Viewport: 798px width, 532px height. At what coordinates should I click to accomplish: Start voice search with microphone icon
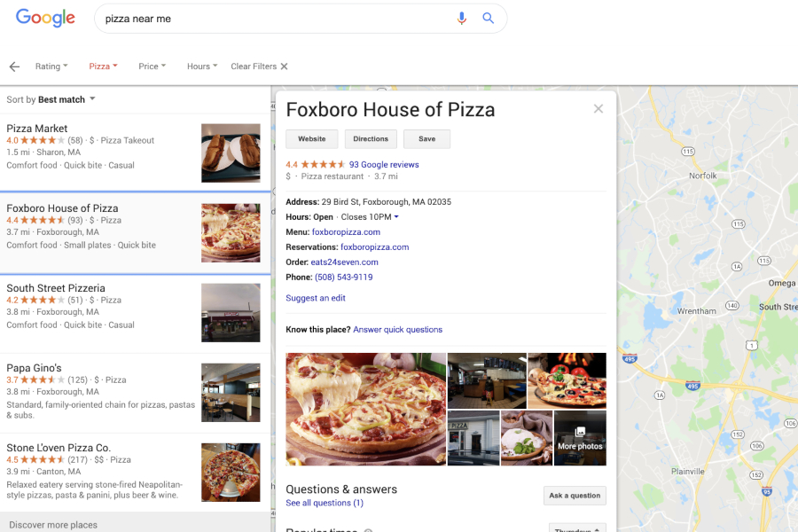coord(461,19)
